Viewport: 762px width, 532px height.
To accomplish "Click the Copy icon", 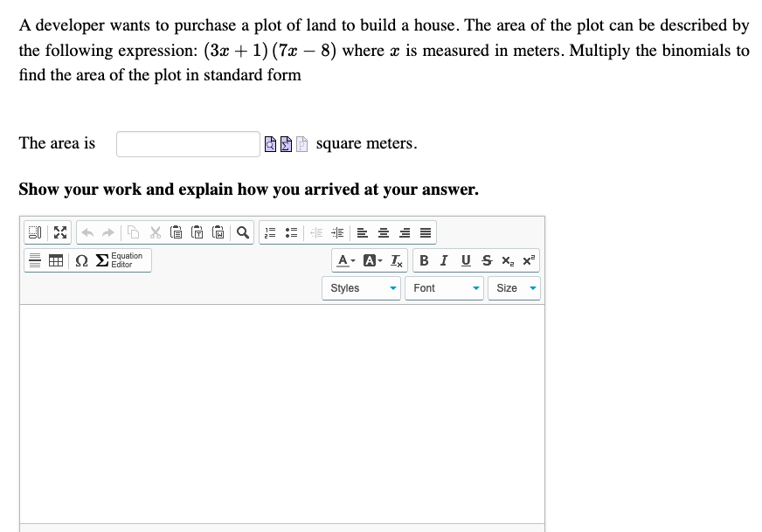I will tap(133, 232).
